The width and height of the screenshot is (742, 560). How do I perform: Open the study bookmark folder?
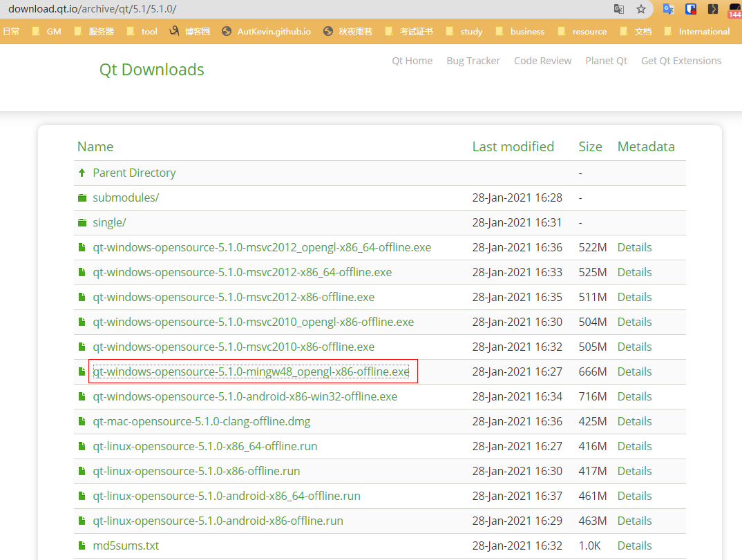coord(464,31)
